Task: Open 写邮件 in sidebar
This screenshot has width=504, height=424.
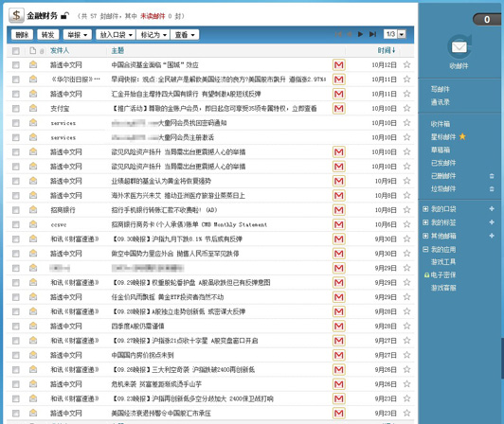Action: (x=440, y=89)
